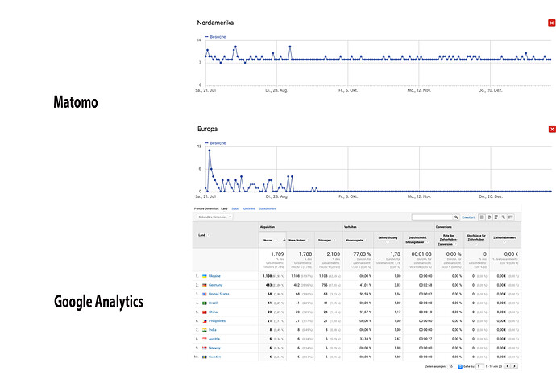Select the total sessions value 2.103
This screenshot has width=556, height=392.
click(x=334, y=254)
